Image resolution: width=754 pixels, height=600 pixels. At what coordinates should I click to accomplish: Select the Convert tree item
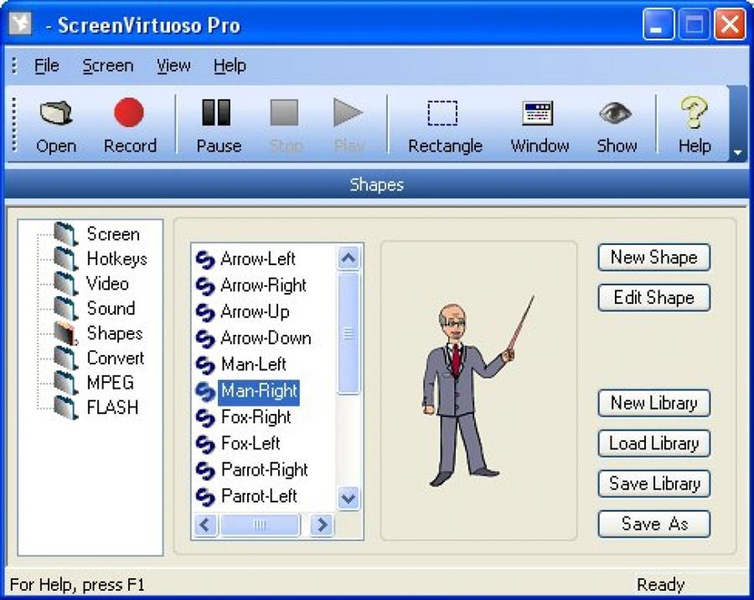click(115, 358)
